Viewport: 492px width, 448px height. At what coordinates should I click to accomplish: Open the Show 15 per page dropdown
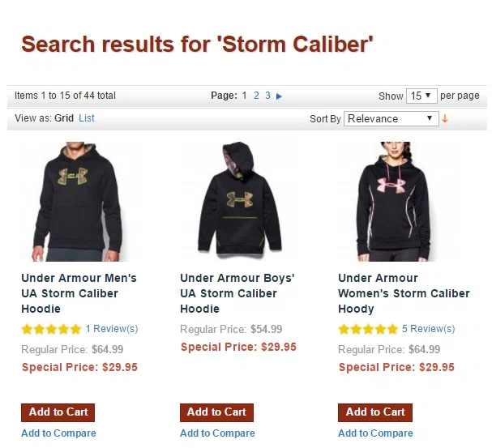(421, 96)
